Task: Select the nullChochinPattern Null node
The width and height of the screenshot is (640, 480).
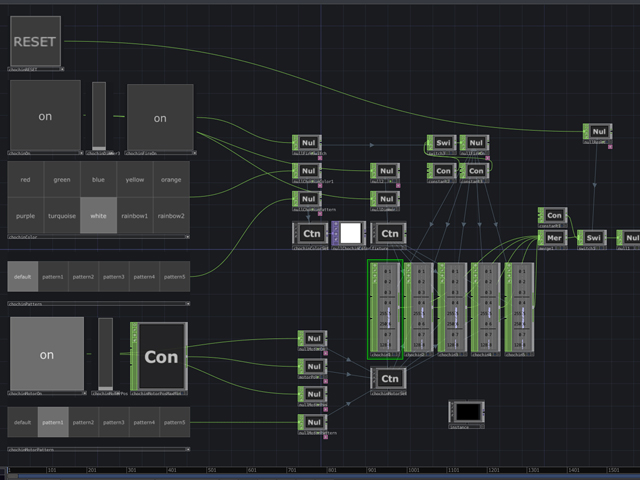Action: [307, 199]
